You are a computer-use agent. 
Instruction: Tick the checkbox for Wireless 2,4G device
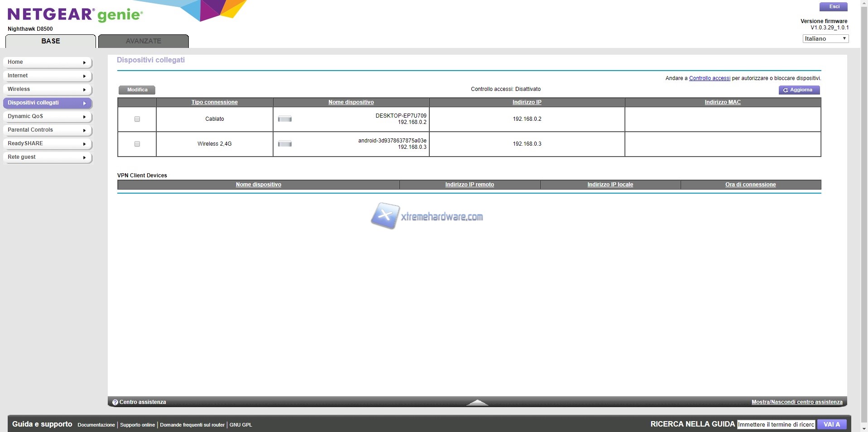137,144
